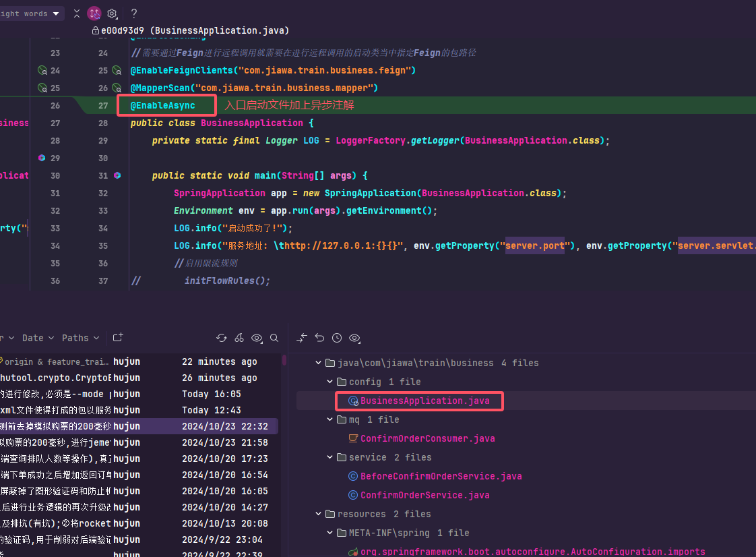
Task: Click the log search magnifier icon
Action: pos(274,338)
